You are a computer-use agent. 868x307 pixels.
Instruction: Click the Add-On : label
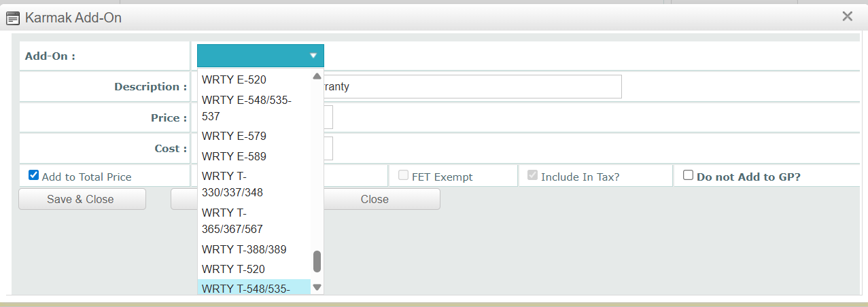[x=50, y=56]
